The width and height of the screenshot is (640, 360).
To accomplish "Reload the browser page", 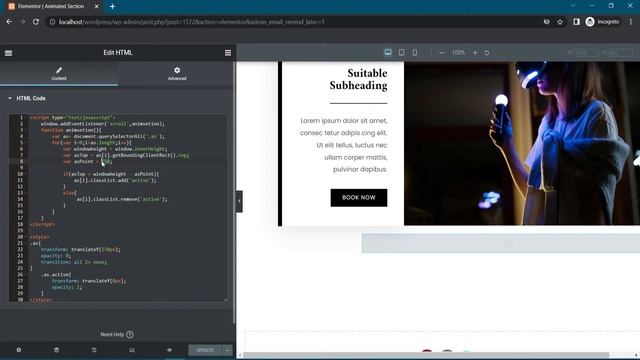I will (x=36, y=22).
